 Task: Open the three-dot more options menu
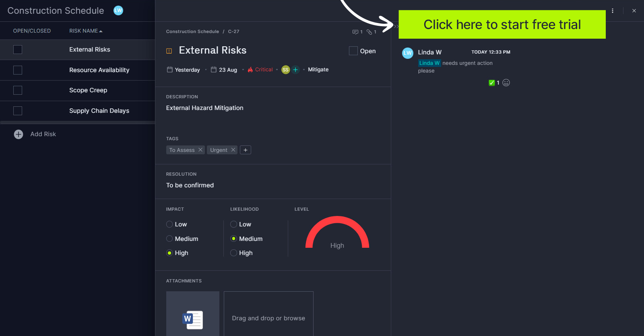point(613,11)
